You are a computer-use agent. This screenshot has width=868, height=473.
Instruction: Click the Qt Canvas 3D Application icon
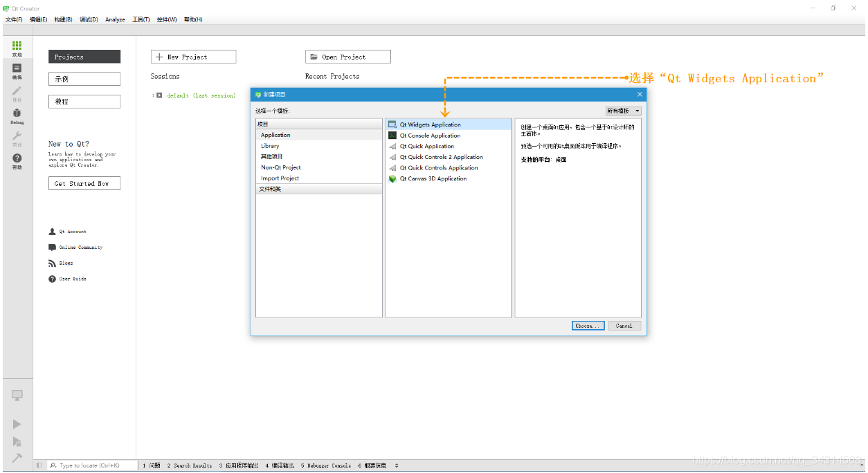(x=392, y=178)
